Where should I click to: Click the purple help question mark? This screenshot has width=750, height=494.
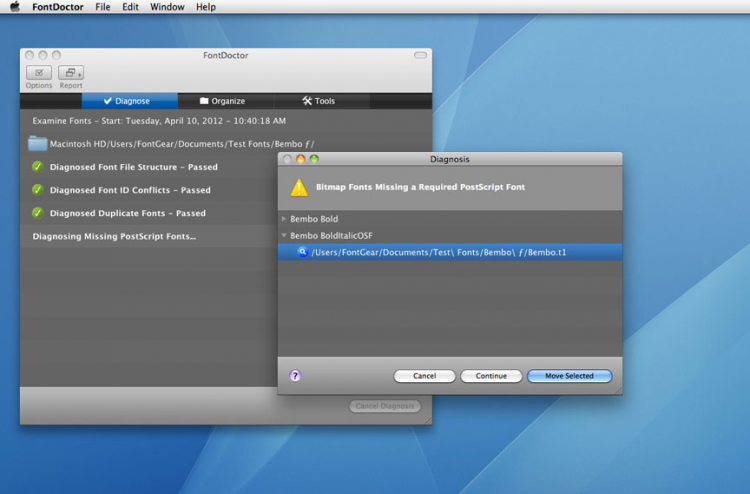point(295,375)
